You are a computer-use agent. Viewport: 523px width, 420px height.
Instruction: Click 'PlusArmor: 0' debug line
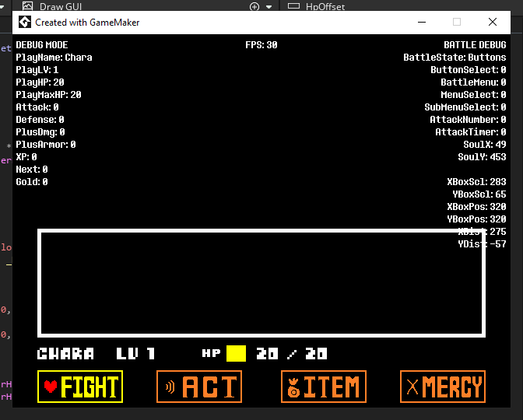(46, 145)
